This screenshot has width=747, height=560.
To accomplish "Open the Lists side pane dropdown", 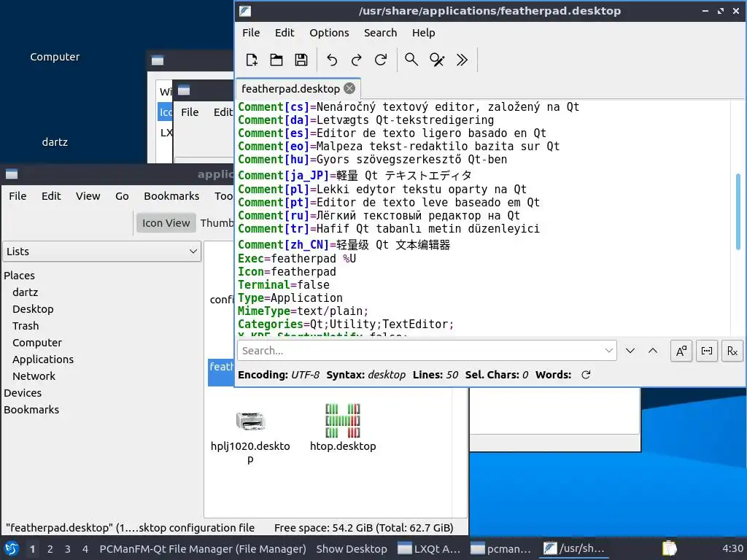I will (x=102, y=252).
